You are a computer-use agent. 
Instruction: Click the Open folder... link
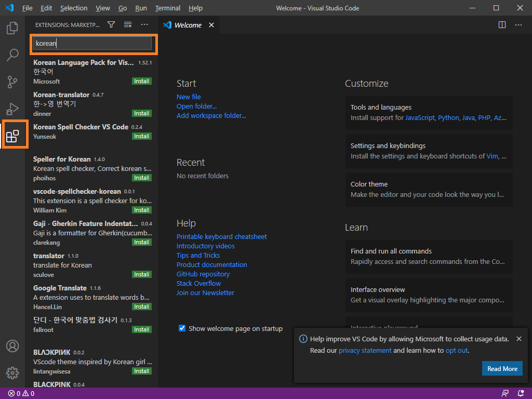coord(196,106)
